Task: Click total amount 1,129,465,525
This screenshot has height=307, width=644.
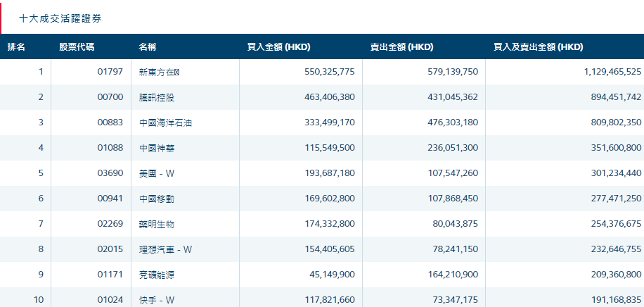Action: (612, 72)
